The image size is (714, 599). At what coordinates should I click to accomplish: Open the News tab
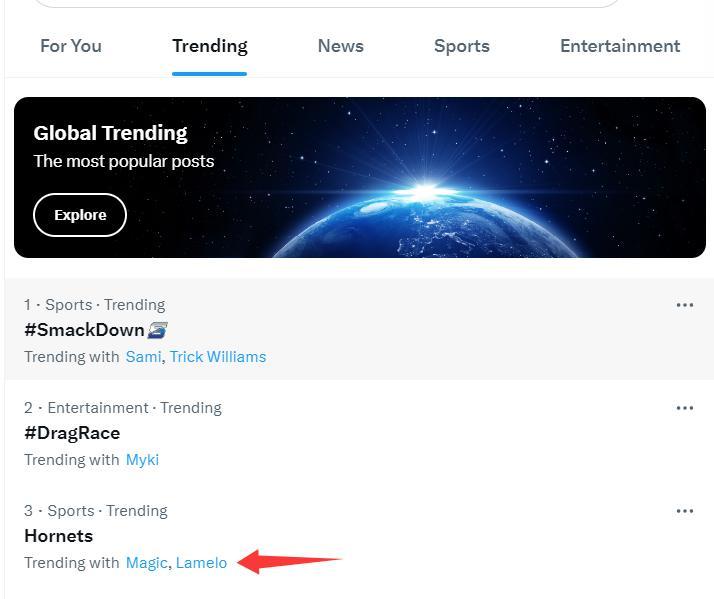[341, 46]
